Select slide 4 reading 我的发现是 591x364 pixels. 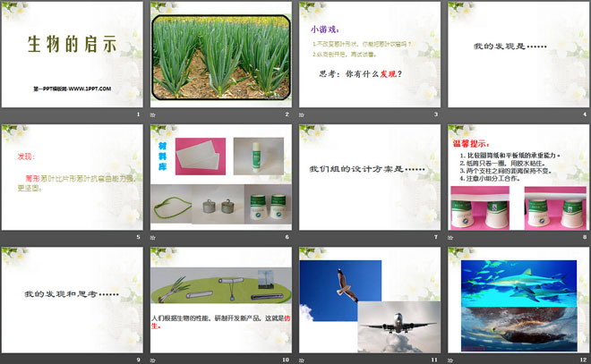pos(518,55)
